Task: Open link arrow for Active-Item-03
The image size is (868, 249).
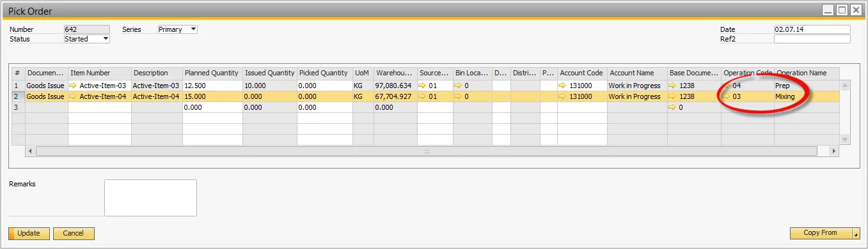Action: click(72, 86)
